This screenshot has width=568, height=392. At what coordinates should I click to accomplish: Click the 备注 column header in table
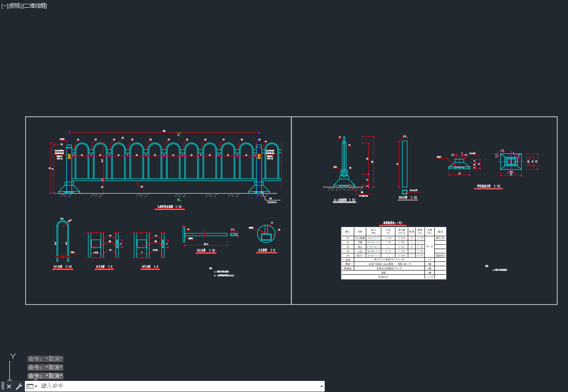(x=440, y=231)
